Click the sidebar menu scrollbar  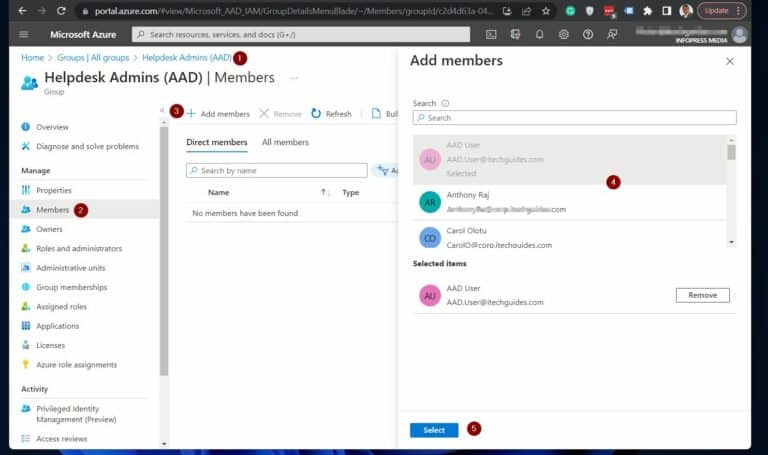click(x=164, y=250)
